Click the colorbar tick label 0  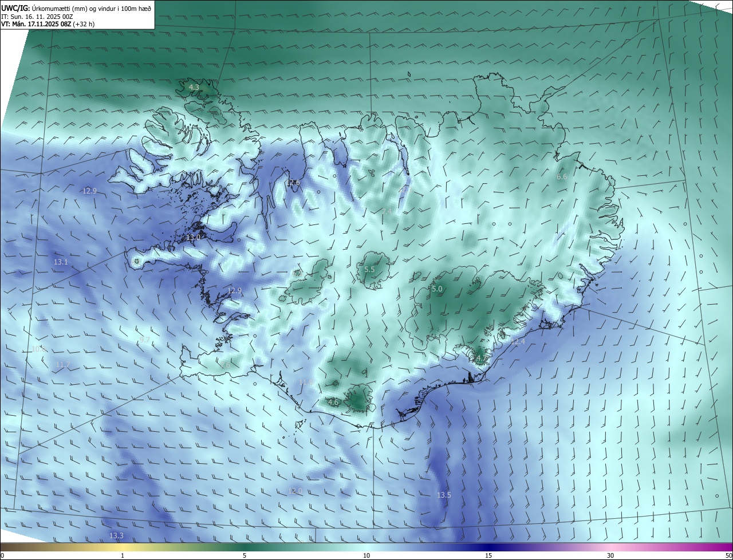2,555
